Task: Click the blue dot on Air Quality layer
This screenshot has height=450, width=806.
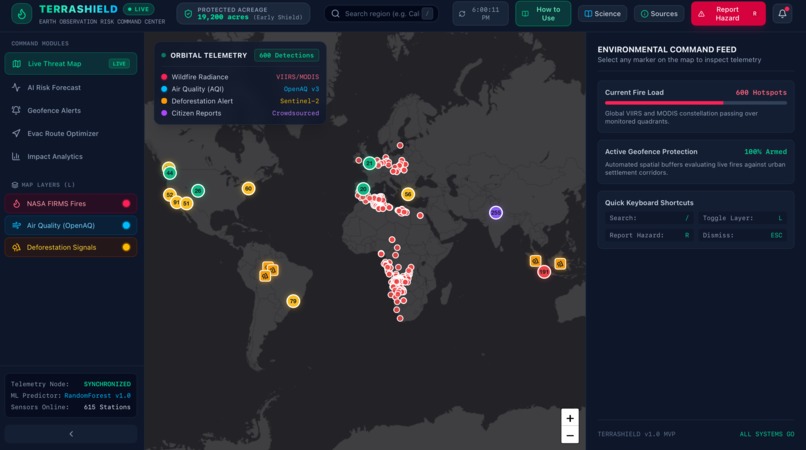Action: pos(126,225)
